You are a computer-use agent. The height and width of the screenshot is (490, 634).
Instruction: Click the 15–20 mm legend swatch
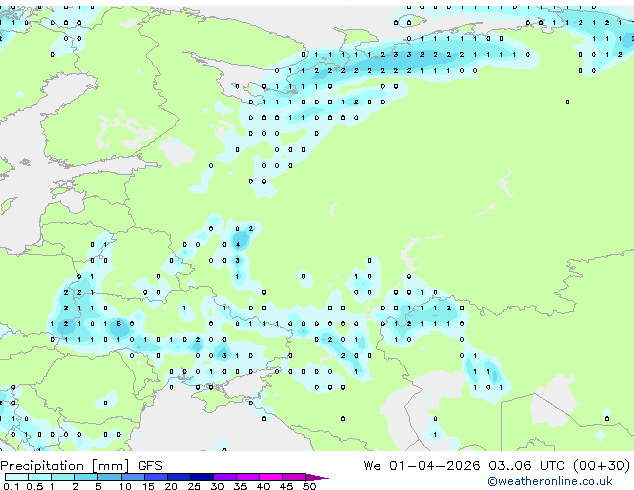(x=156, y=477)
